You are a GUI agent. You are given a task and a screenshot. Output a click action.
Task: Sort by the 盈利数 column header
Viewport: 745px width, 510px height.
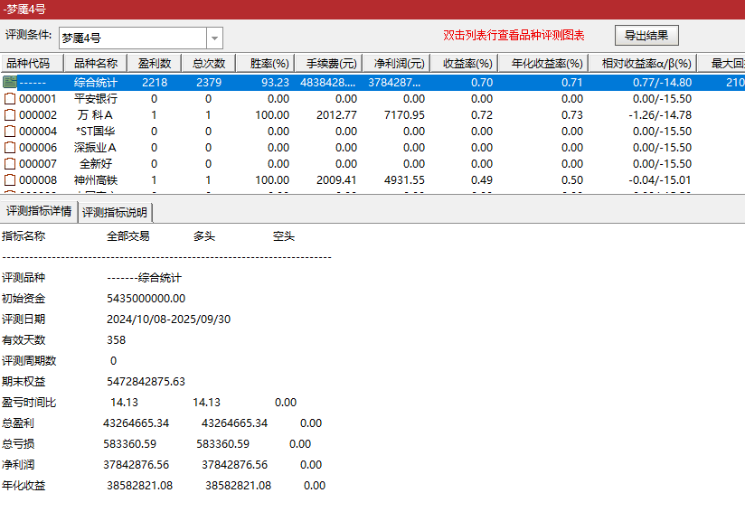[154, 63]
